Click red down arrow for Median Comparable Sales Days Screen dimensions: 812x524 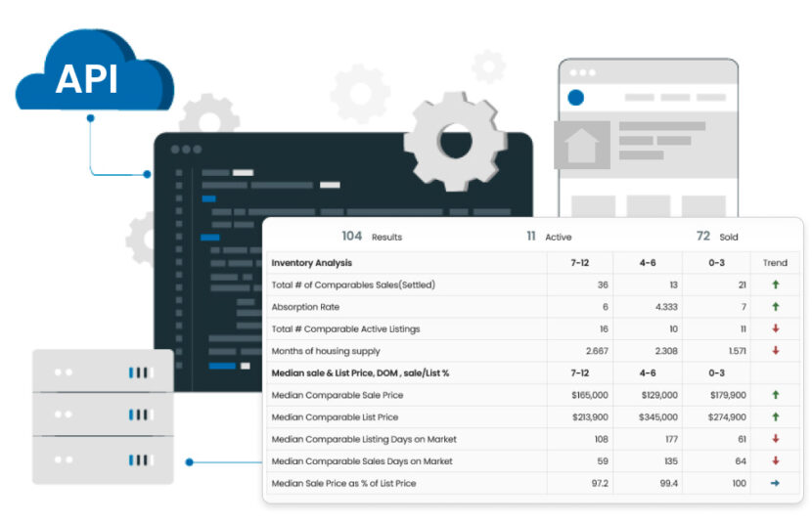pyautogui.click(x=775, y=460)
